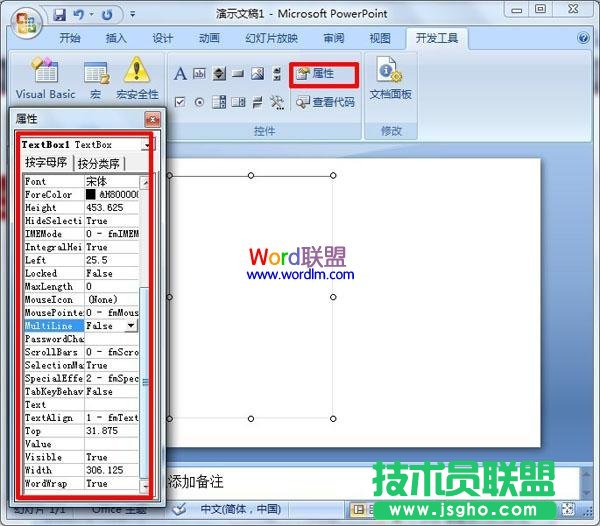Open the MultiLine value dropdown

pos(130,326)
